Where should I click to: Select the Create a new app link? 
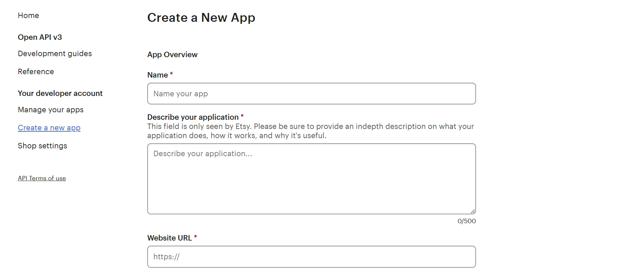click(49, 128)
